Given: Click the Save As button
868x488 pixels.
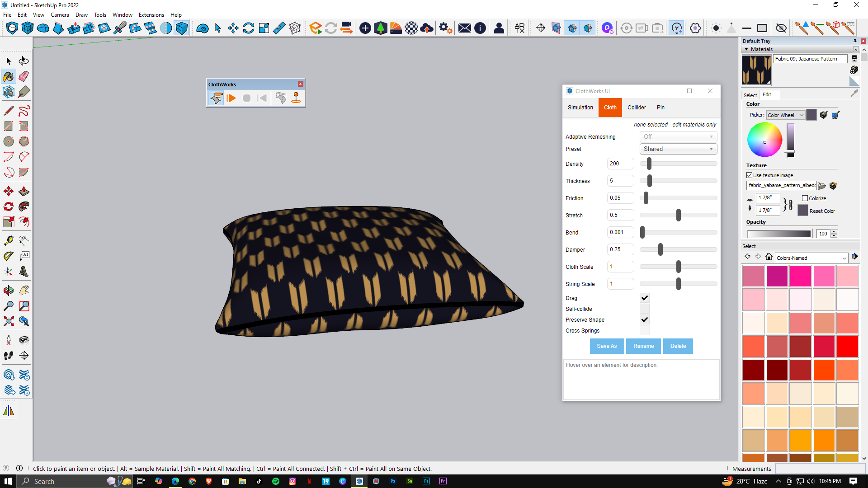Looking at the screenshot, I should [x=606, y=346].
